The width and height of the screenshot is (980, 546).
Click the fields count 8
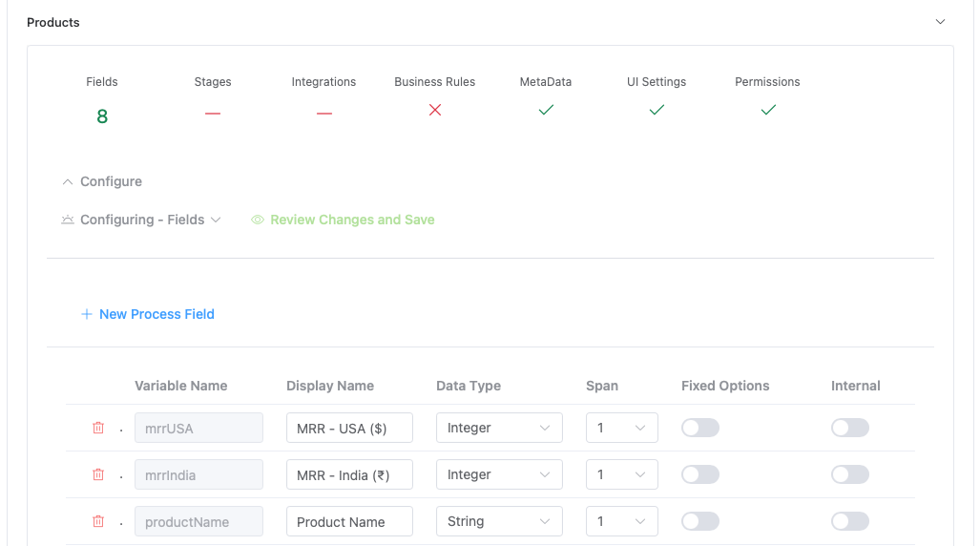click(102, 116)
